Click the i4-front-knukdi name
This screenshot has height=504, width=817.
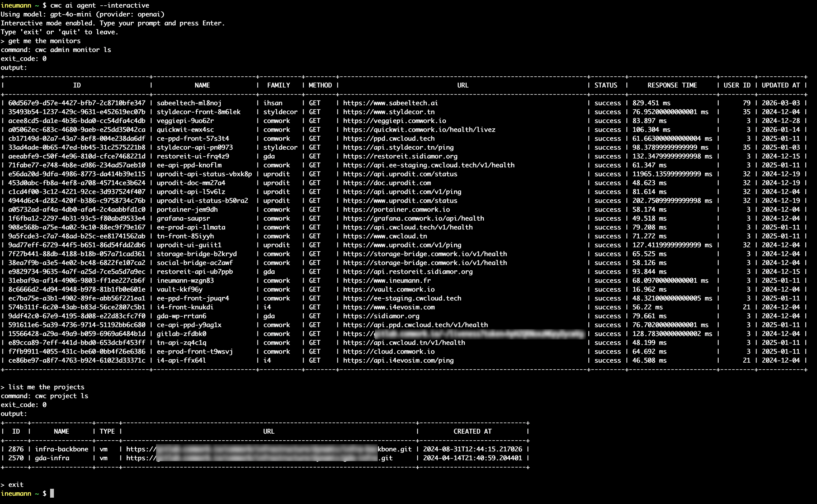185,307
